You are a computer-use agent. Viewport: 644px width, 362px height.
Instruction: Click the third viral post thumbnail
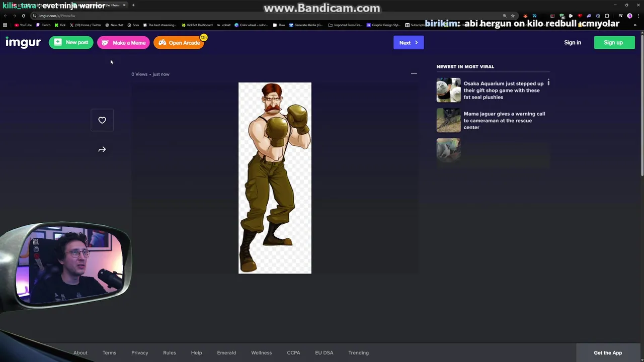pyautogui.click(x=448, y=150)
